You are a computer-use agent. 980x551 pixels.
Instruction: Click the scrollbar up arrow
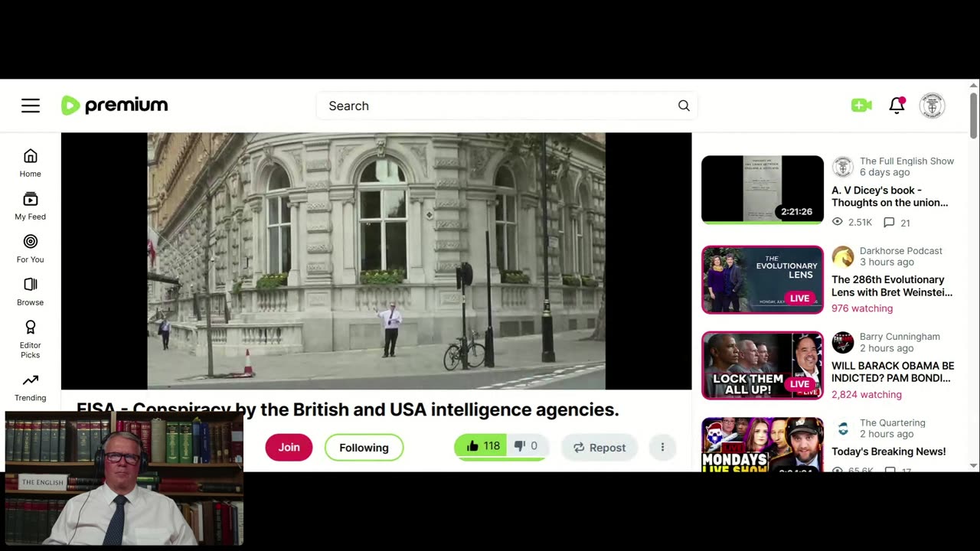(x=974, y=84)
